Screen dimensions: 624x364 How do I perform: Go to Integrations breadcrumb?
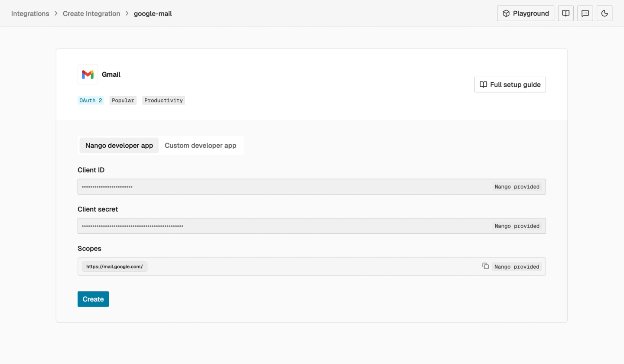tap(30, 13)
